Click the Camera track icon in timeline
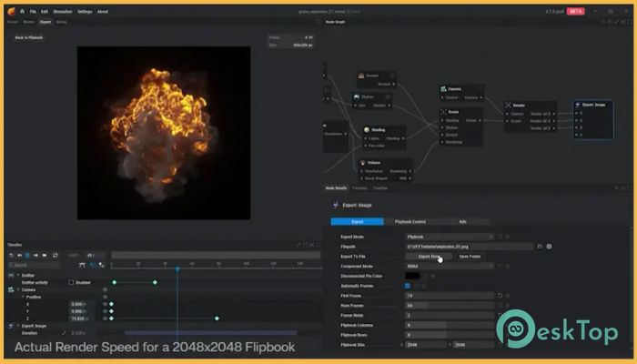 11,289
